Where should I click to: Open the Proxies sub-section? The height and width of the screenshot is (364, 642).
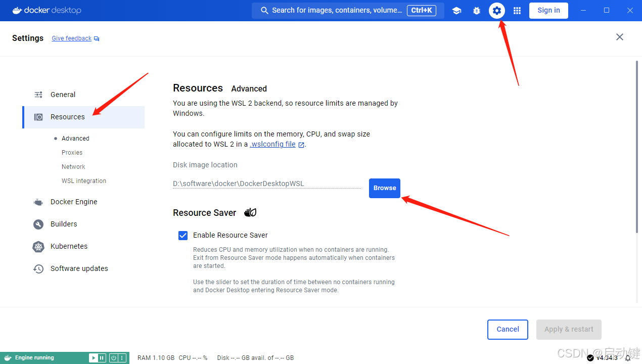72,153
